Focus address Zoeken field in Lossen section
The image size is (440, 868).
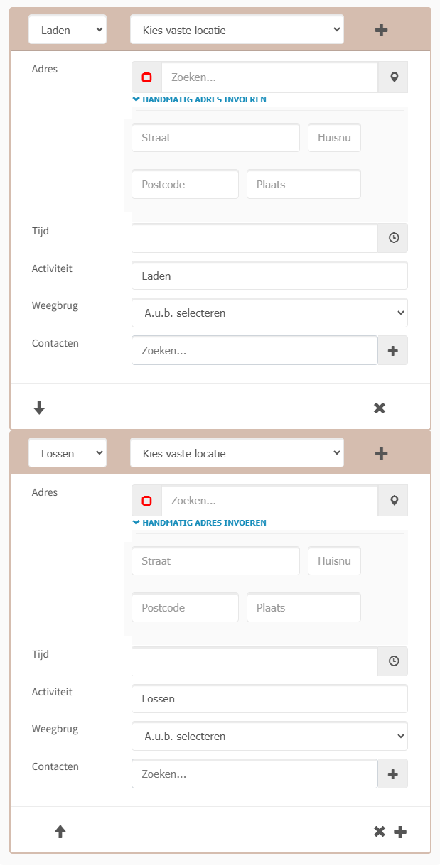tap(269, 501)
